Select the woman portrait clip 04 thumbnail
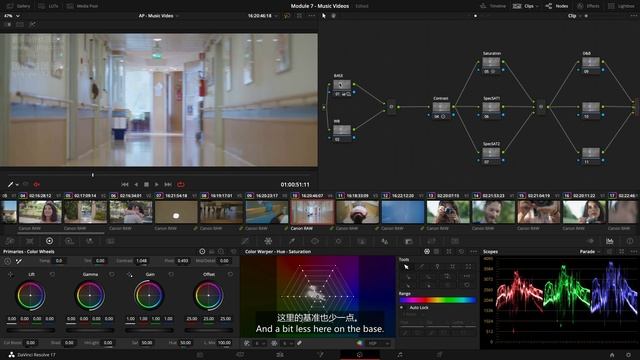640x360 pixels. [40, 212]
